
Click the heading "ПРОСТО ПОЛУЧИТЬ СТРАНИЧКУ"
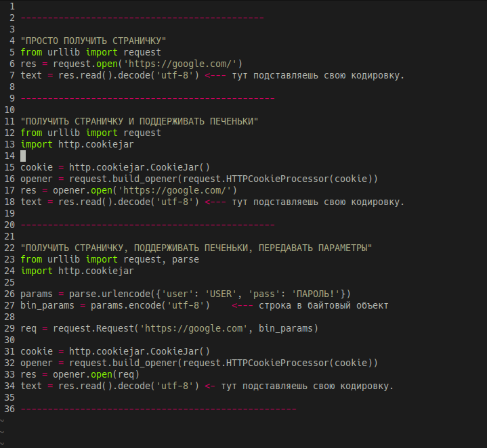[x=93, y=41]
